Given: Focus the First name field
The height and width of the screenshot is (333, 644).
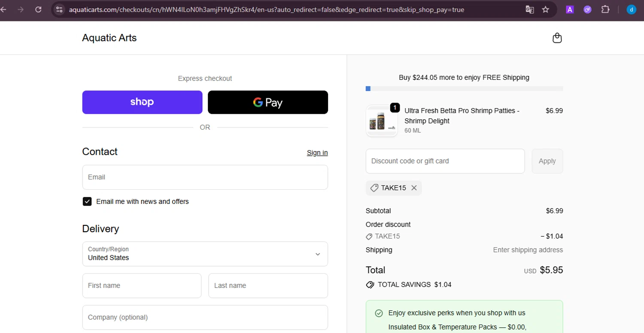Looking at the screenshot, I should [x=142, y=286].
